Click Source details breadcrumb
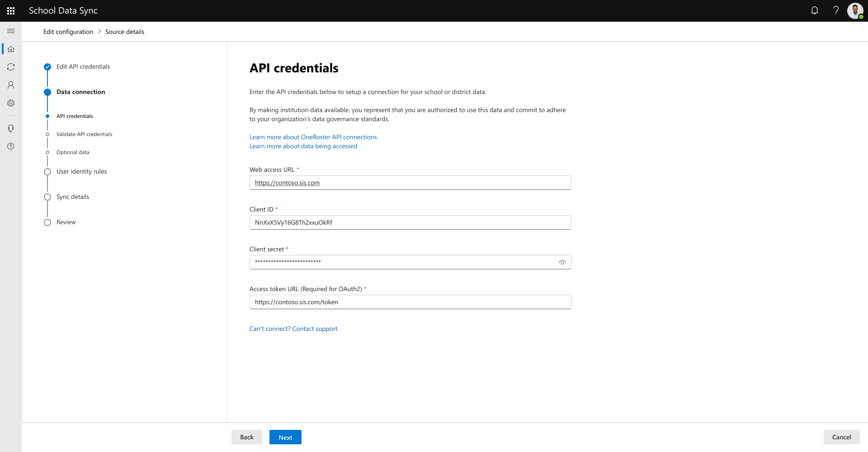The height and width of the screenshot is (452, 868). [x=125, y=32]
